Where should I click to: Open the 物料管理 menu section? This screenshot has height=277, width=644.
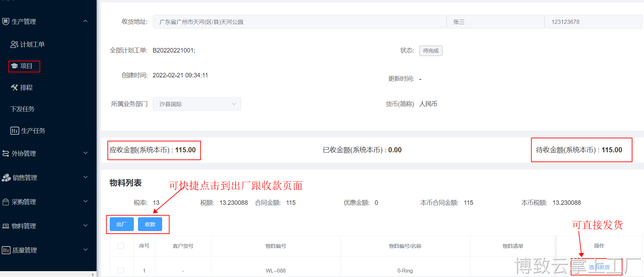[24, 226]
